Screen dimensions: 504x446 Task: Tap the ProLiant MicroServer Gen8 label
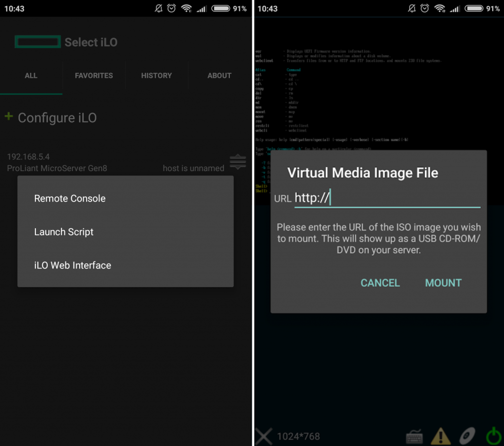coord(57,168)
